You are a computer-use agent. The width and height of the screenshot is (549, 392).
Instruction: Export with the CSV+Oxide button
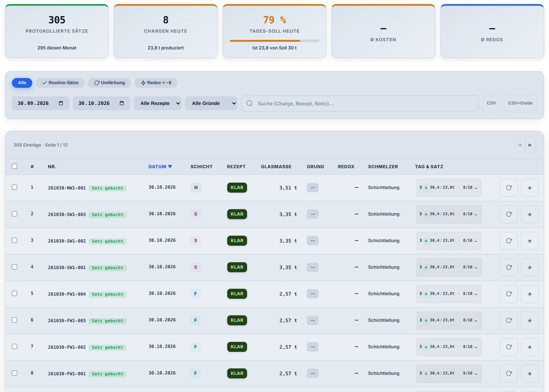[520, 103]
